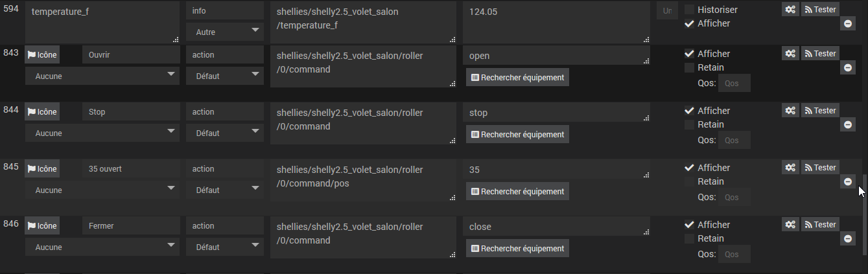Image resolution: width=868 pixels, height=274 pixels.
Task: Delete the Fermer command row
Action: 848,238
